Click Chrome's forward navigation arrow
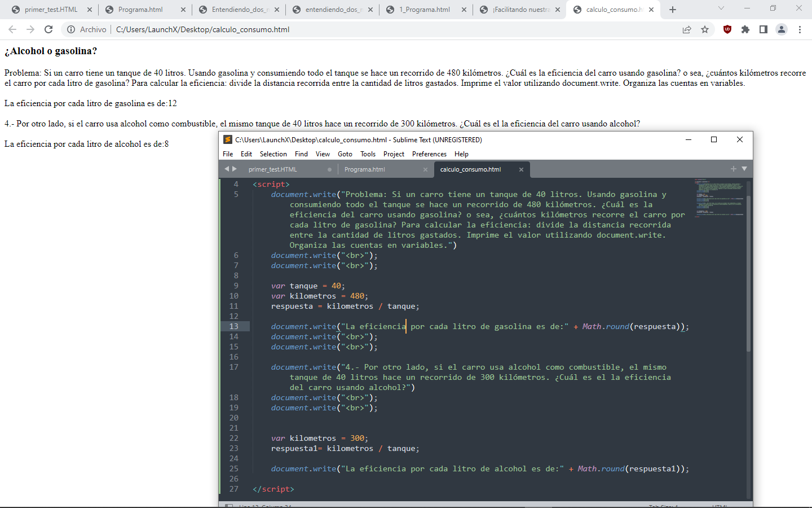Screen dimensions: 812x508 click(x=30, y=29)
